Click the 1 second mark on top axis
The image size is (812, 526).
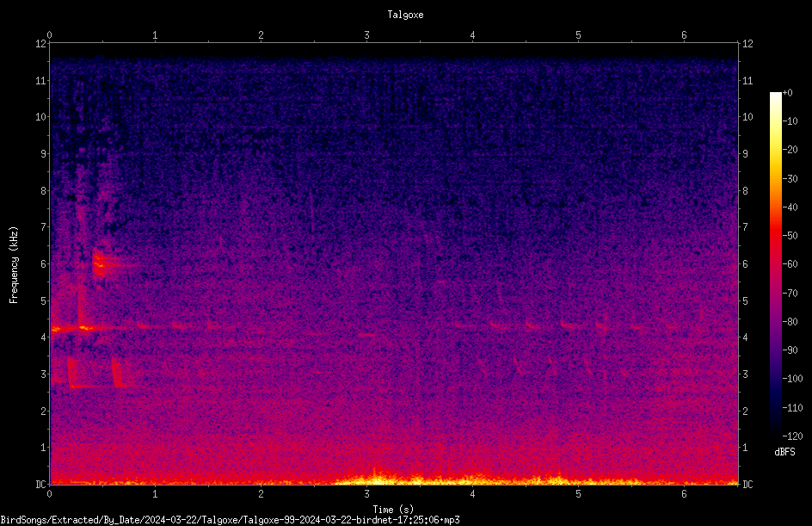pos(155,35)
